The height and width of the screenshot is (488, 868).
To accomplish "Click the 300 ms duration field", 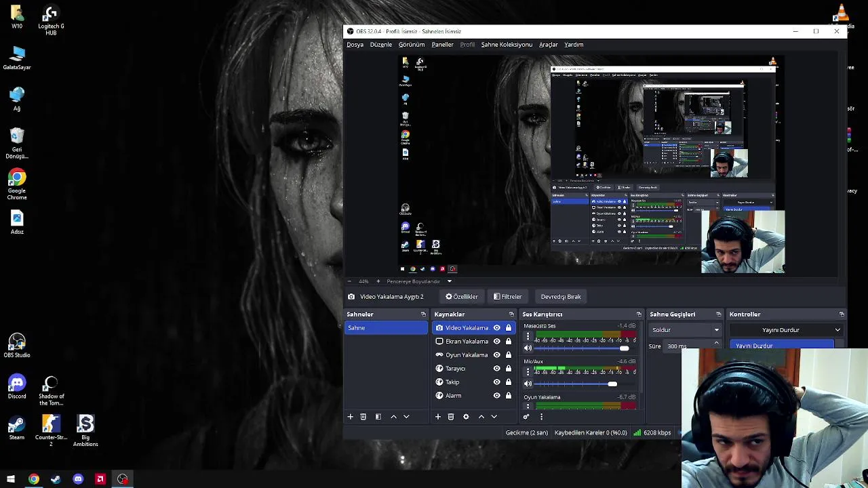I will [x=688, y=346].
